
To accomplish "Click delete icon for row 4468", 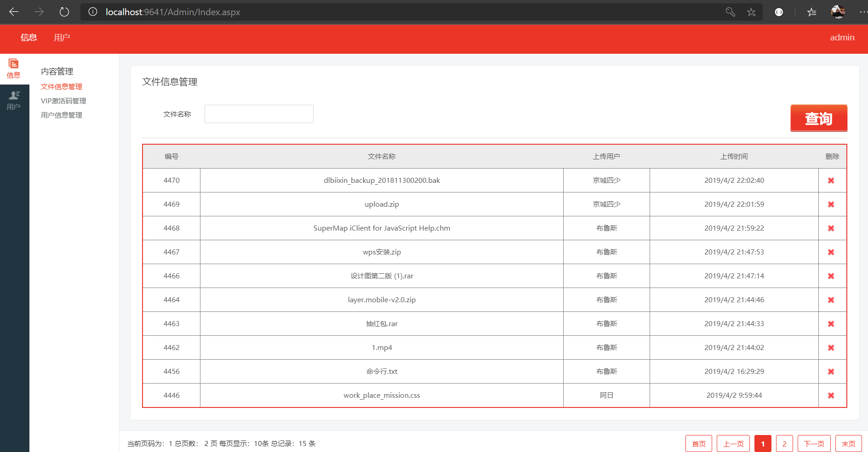I will [831, 228].
